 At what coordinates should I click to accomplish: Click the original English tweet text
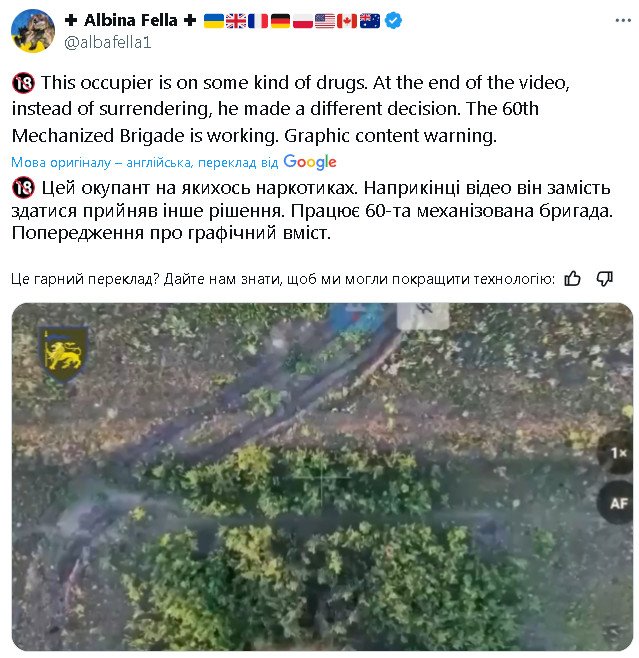290,109
